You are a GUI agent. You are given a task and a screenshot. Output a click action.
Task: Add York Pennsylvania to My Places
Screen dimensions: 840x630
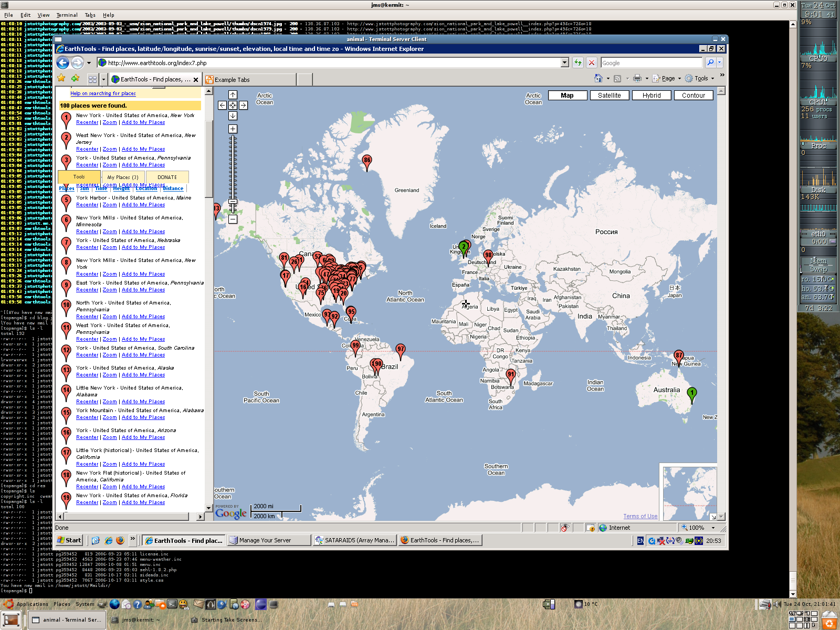pos(143,165)
